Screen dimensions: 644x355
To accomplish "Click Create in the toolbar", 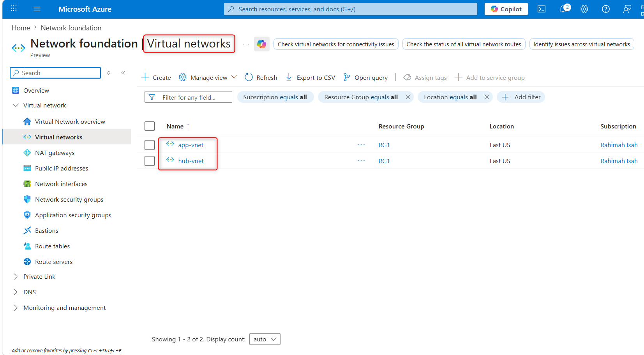I will tap(156, 77).
